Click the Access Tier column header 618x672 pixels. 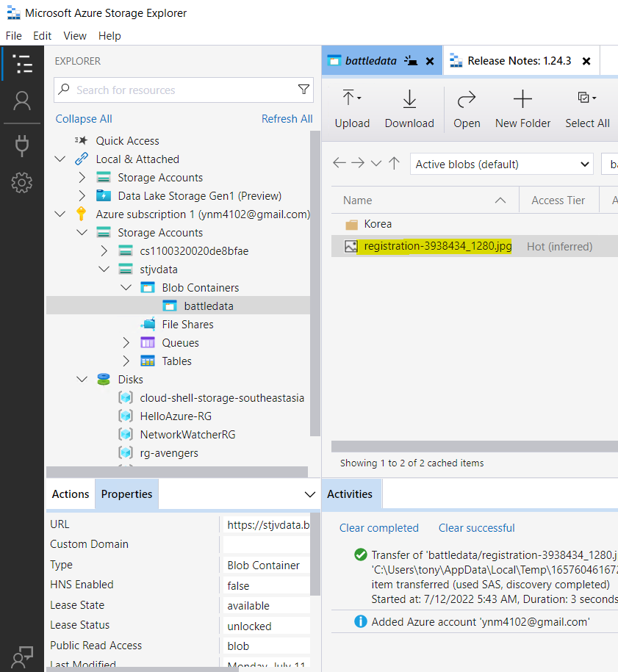tap(558, 200)
